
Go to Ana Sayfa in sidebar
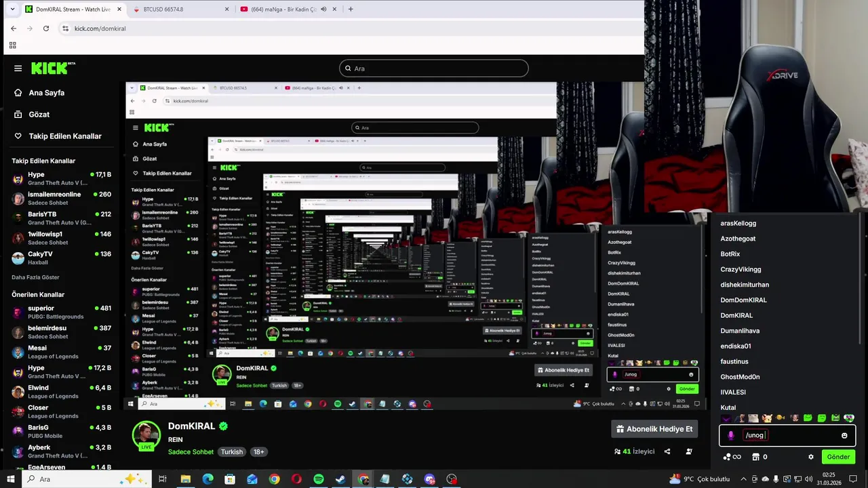[46, 93]
